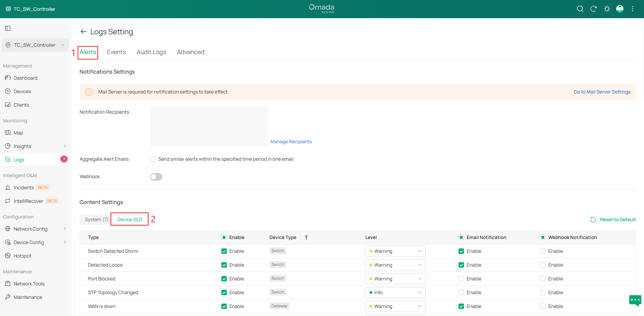Image resolution: width=644 pixels, height=316 pixels.
Task: Select the System (7) content tab
Action: tap(97, 219)
